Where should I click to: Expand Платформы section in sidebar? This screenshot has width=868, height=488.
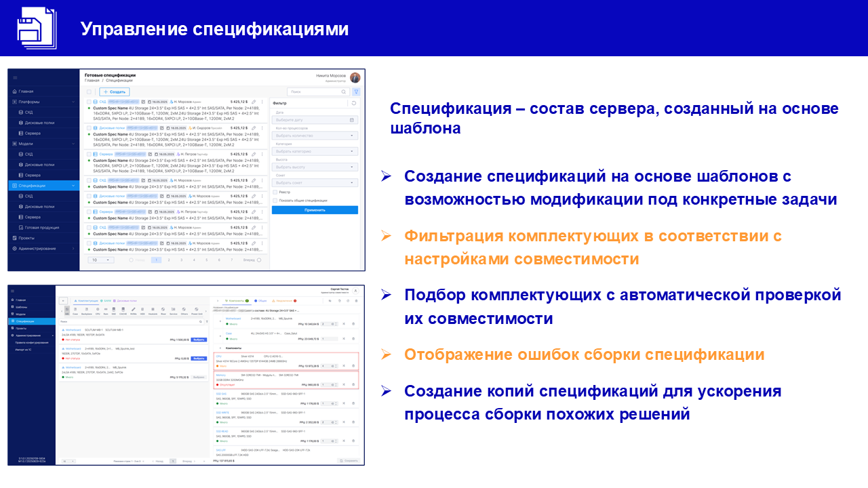point(73,102)
